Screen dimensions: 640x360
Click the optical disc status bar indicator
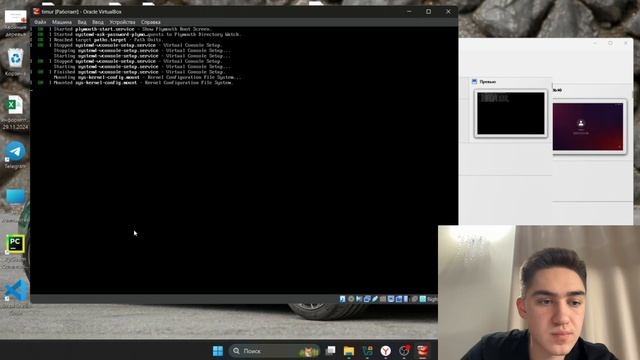(x=351, y=299)
